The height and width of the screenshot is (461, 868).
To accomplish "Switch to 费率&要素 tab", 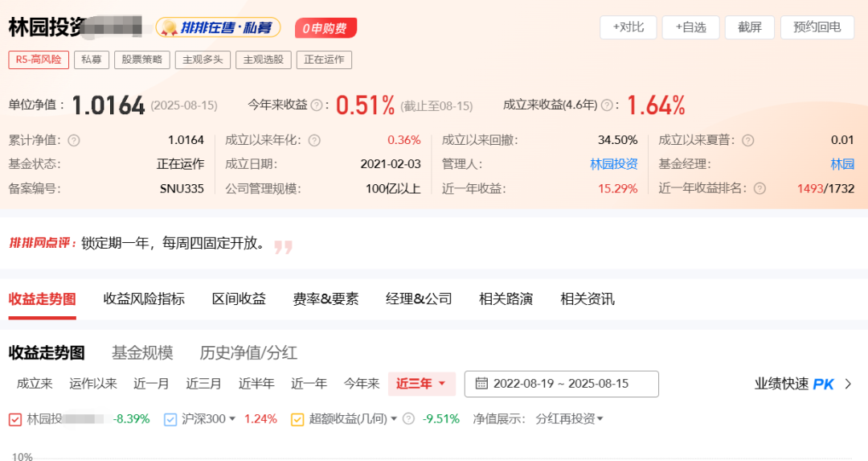I will (x=325, y=299).
